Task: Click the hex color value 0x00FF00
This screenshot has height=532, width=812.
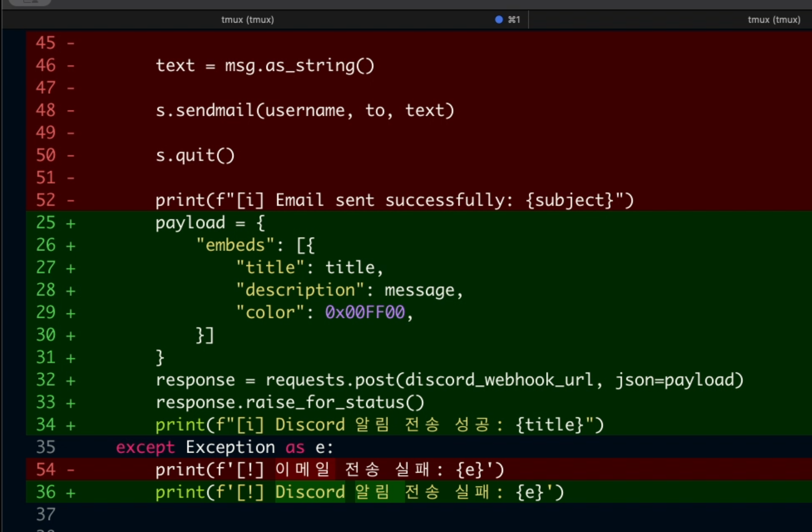Action: click(365, 313)
